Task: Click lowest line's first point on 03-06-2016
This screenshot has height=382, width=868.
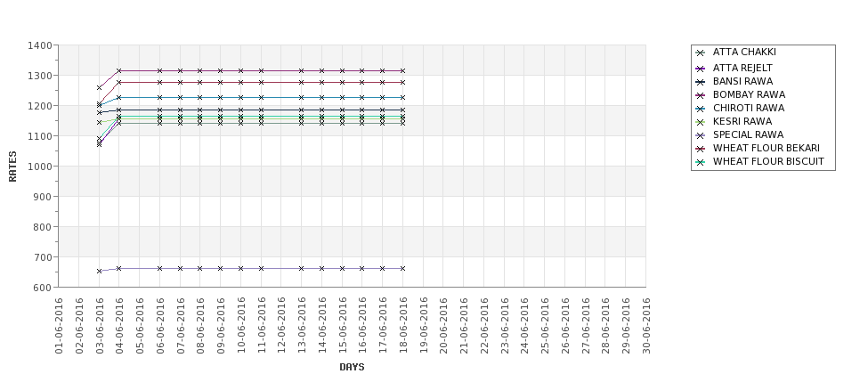Action: pos(99,271)
